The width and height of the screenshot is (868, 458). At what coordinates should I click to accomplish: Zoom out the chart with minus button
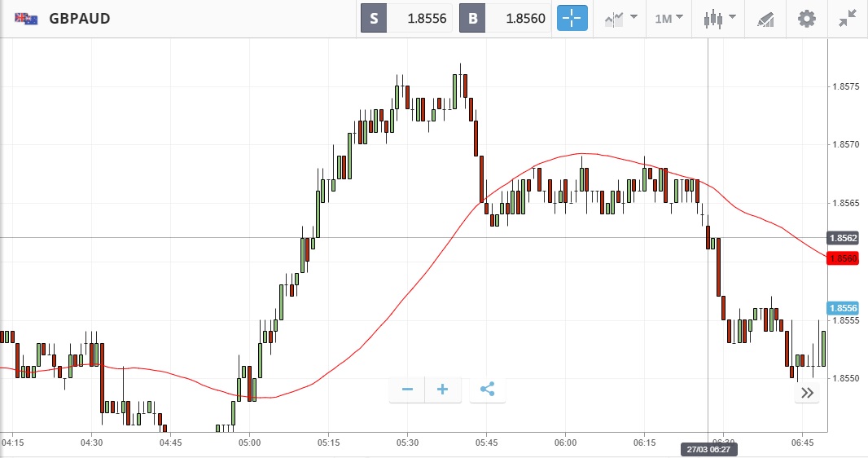(x=407, y=390)
